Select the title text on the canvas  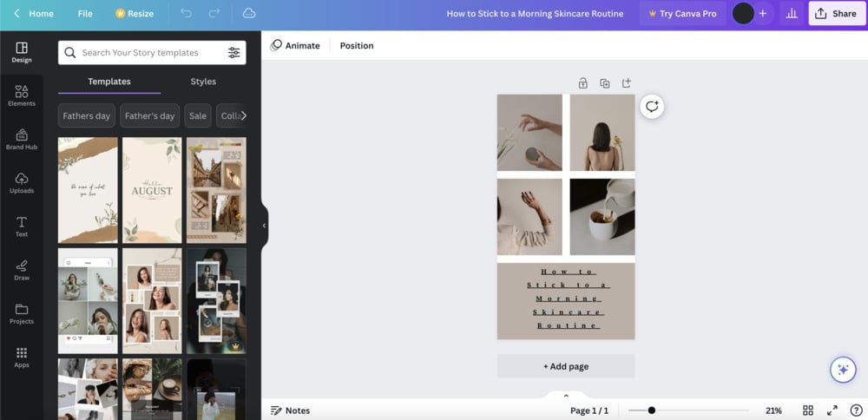[x=569, y=299]
